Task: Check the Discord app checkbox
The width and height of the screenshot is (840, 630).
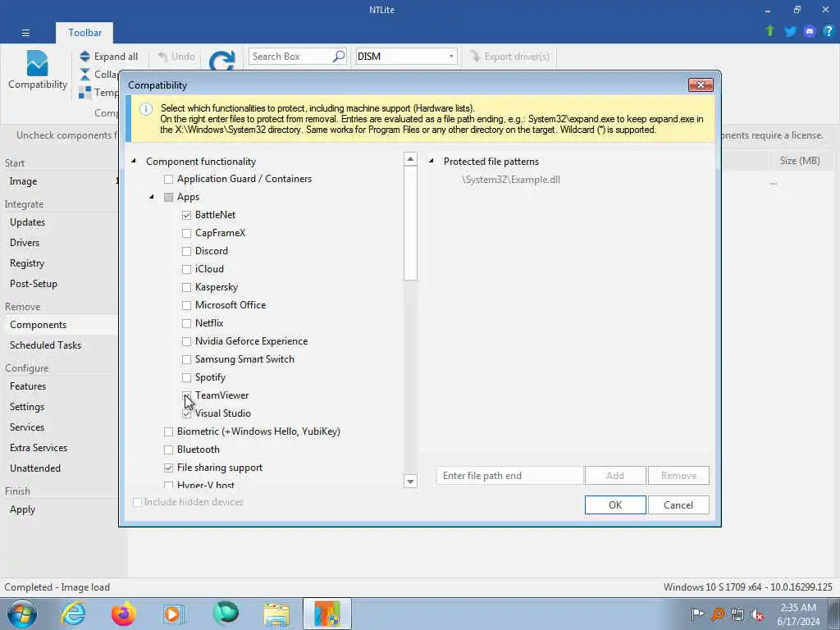Action: 186,251
